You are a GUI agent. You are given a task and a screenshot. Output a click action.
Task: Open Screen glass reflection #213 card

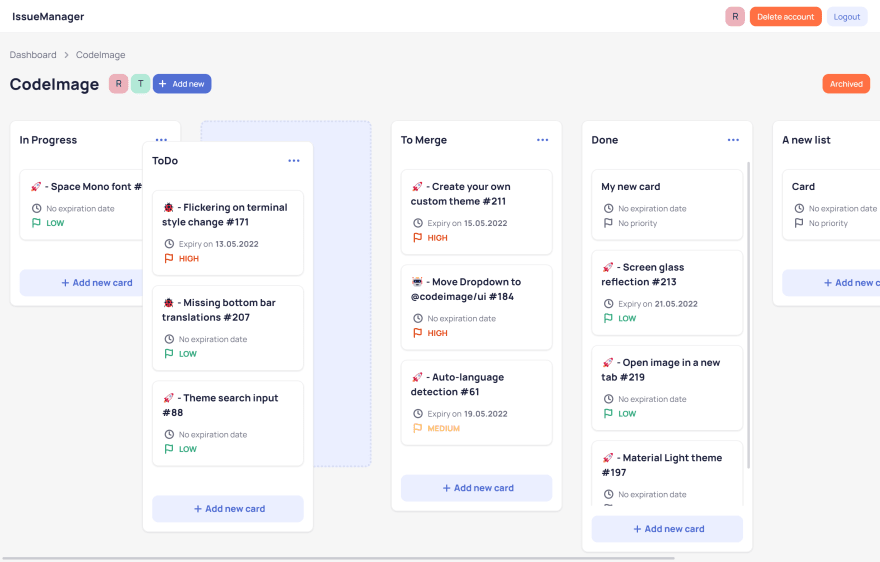pyautogui.click(x=667, y=293)
